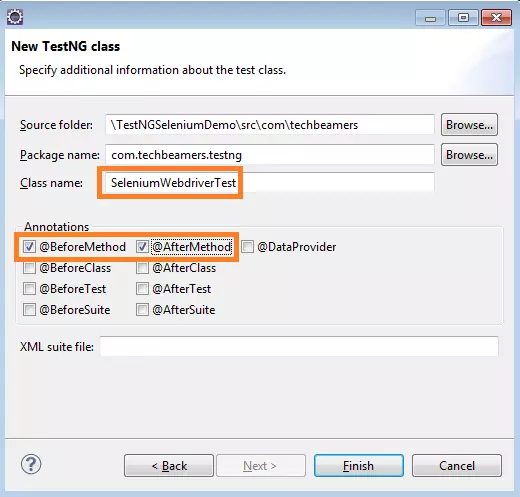Maximize the dialog window
520x497 pixels.
(463, 18)
